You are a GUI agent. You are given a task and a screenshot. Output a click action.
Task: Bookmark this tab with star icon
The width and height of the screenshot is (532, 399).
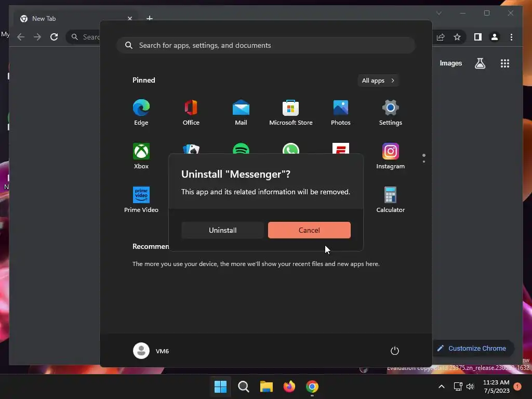pos(457,37)
